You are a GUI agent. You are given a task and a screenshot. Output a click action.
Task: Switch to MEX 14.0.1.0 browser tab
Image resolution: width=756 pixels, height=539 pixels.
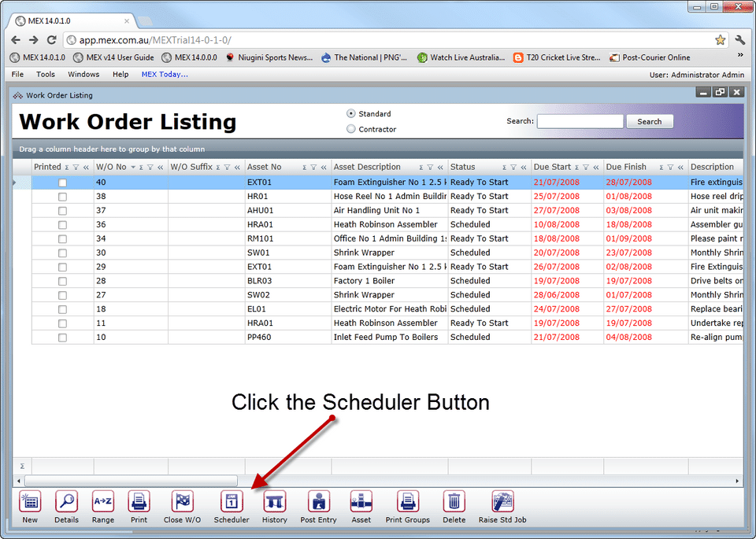click(x=72, y=20)
